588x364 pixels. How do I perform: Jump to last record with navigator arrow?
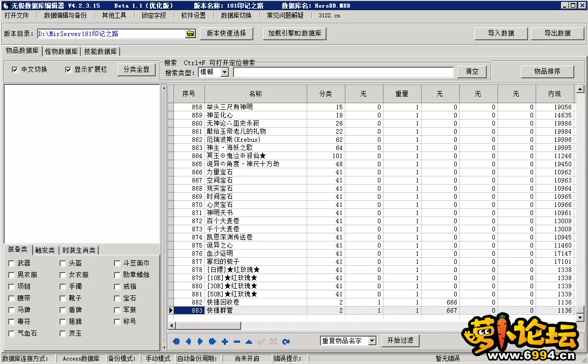pyautogui.click(x=212, y=342)
